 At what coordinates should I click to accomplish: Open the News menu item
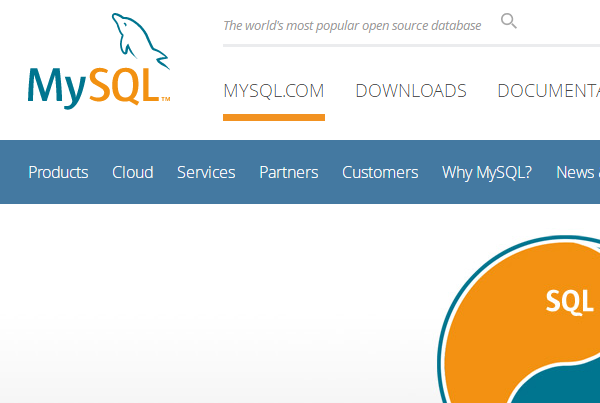click(577, 172)
